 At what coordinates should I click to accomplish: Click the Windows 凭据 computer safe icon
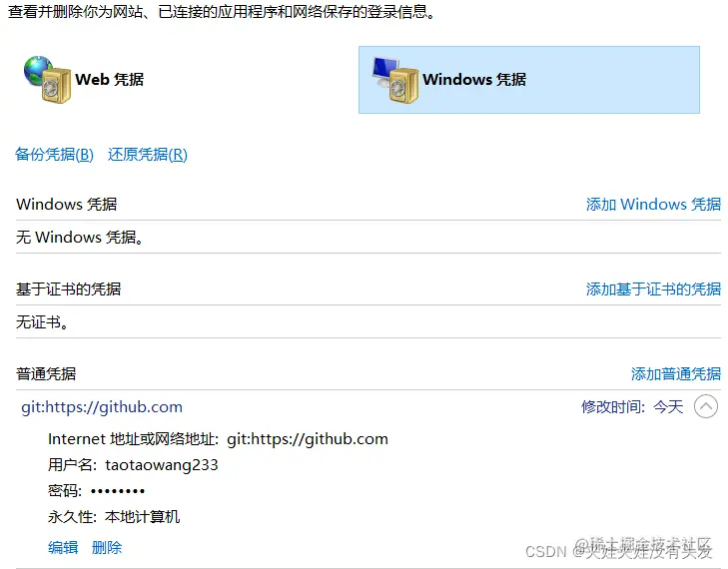395,80
